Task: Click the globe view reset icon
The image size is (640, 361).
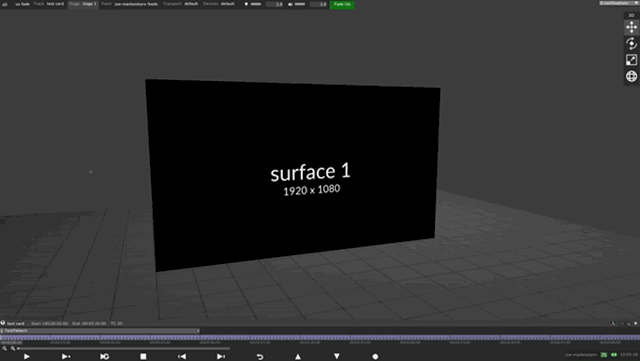Action: point(631,76)
